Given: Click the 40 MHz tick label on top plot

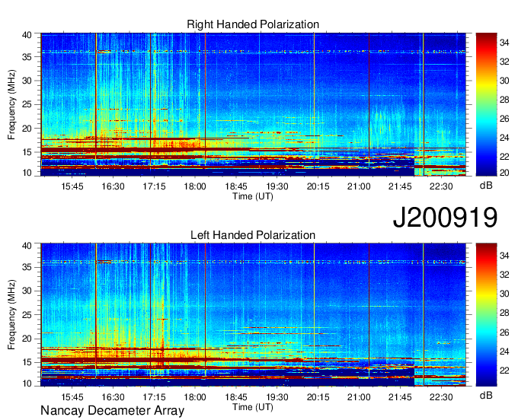Looking at the screenshot, I should coord(27,35).
